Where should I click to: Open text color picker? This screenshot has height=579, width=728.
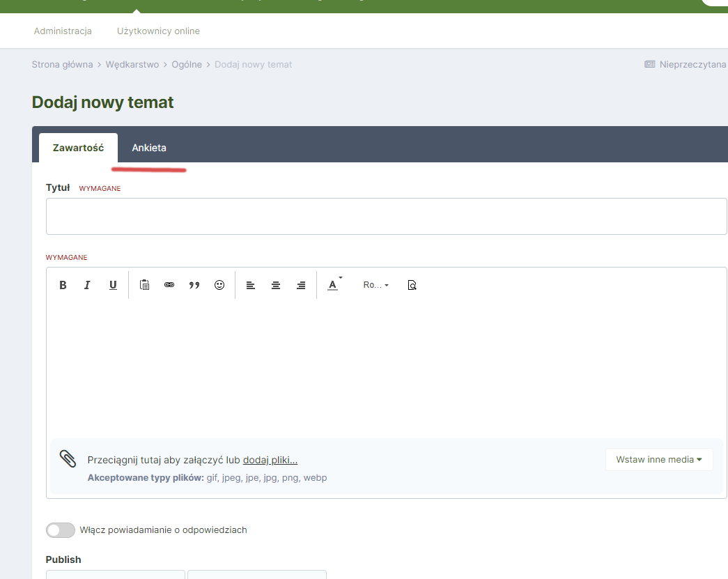334,285
